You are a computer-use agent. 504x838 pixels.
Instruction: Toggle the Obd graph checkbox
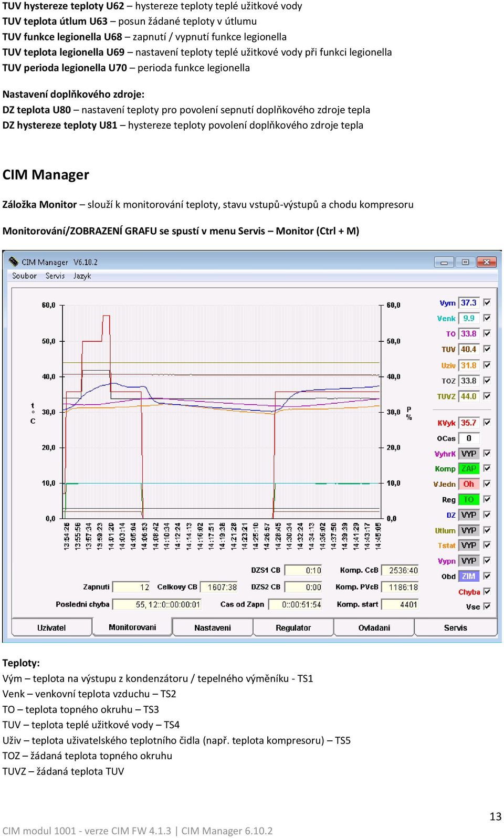[x=487, y=576]
